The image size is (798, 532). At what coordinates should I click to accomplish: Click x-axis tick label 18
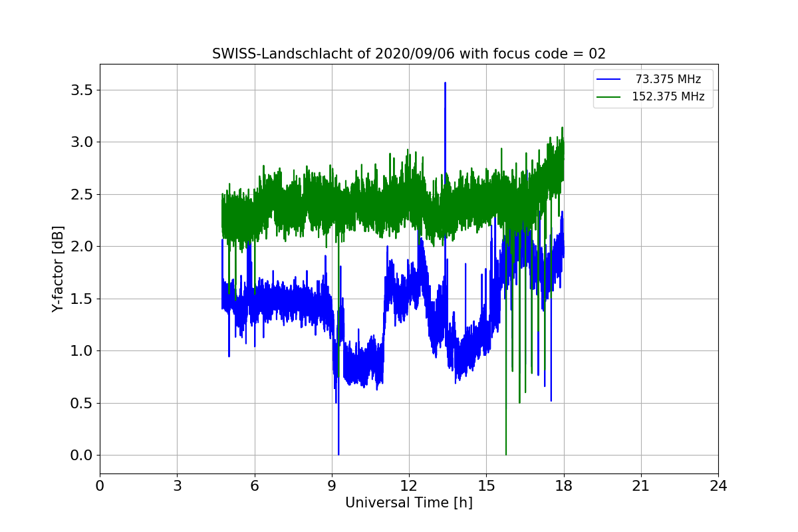[564, 486]
